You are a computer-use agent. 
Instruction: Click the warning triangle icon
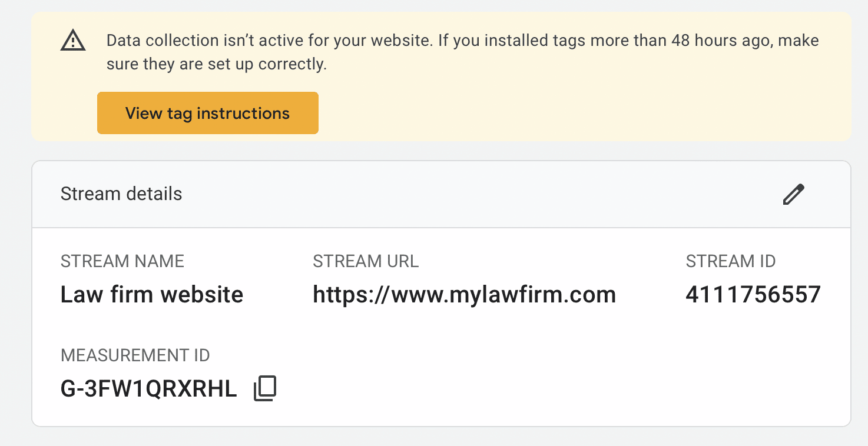click(x=73, y=41)
